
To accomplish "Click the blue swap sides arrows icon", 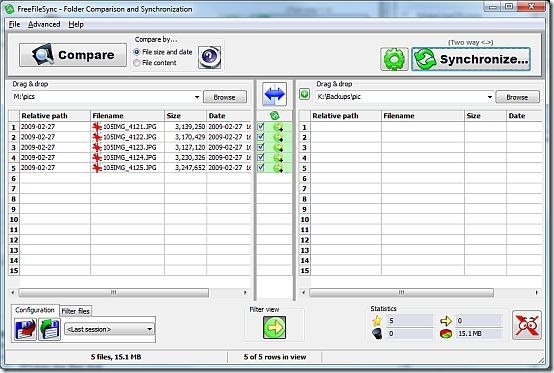I will 274,94.
